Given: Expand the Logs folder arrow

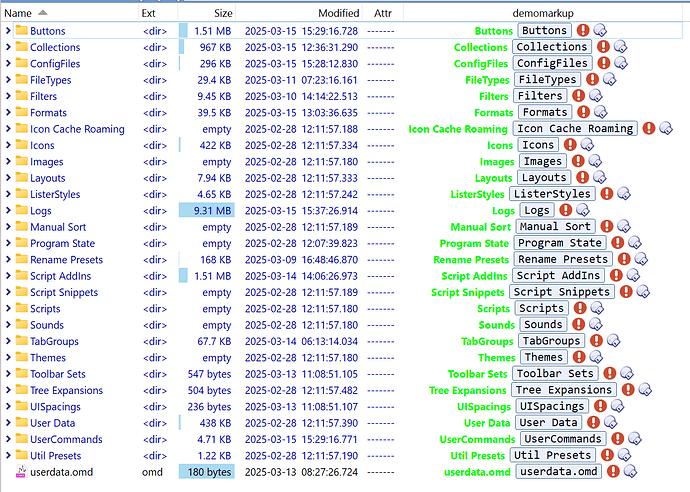Looking at the screenshot, I should [x=8, y=210].
